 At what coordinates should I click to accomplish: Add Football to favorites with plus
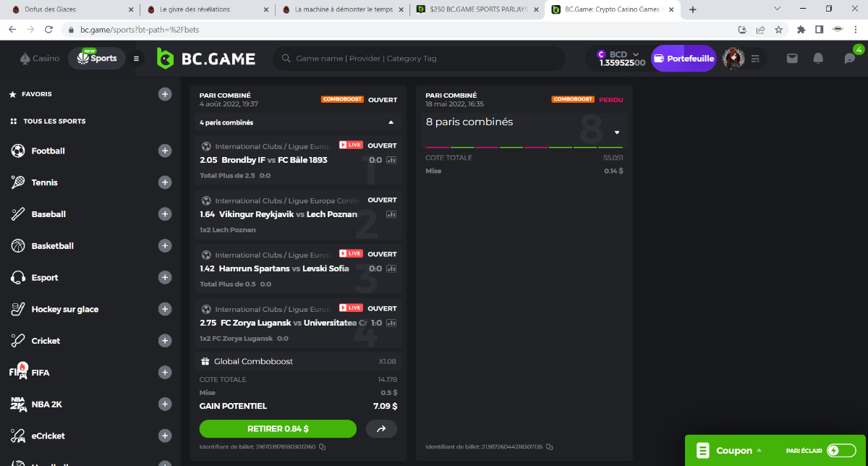click(165, 151)
